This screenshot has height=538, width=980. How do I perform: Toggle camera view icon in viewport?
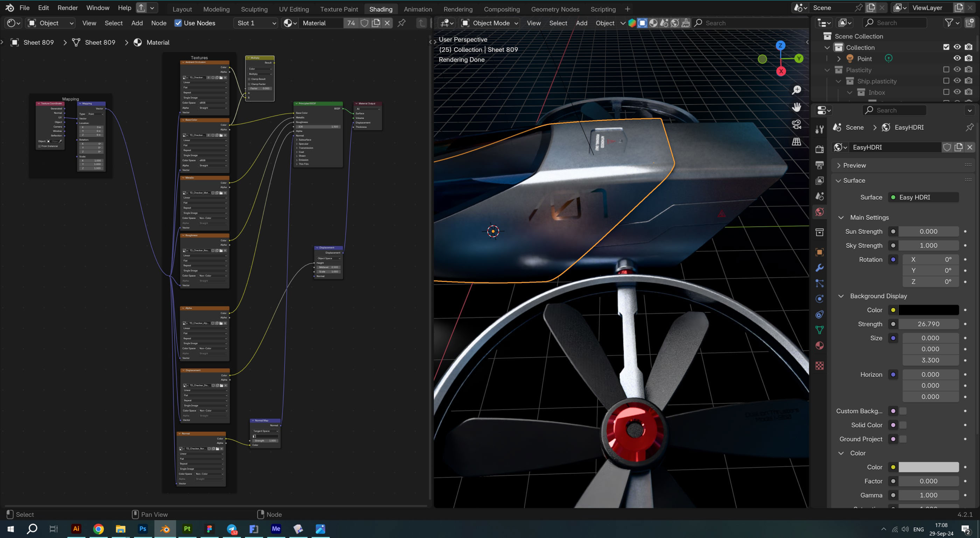click(x=796, y=124)
